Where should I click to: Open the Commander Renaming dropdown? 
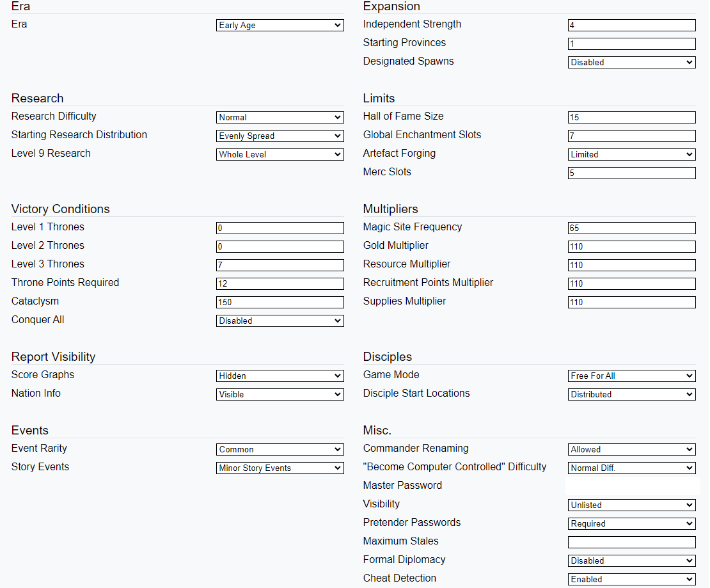[632, 449]
